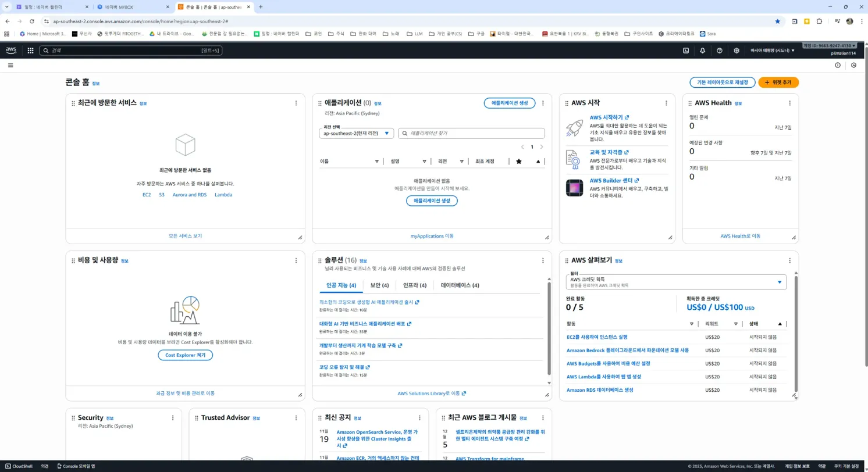Open the AWS Solutions Library로 이동 link
Image resolution: width=868 pixels, height=472 pixels.
[x=432, y=394]
